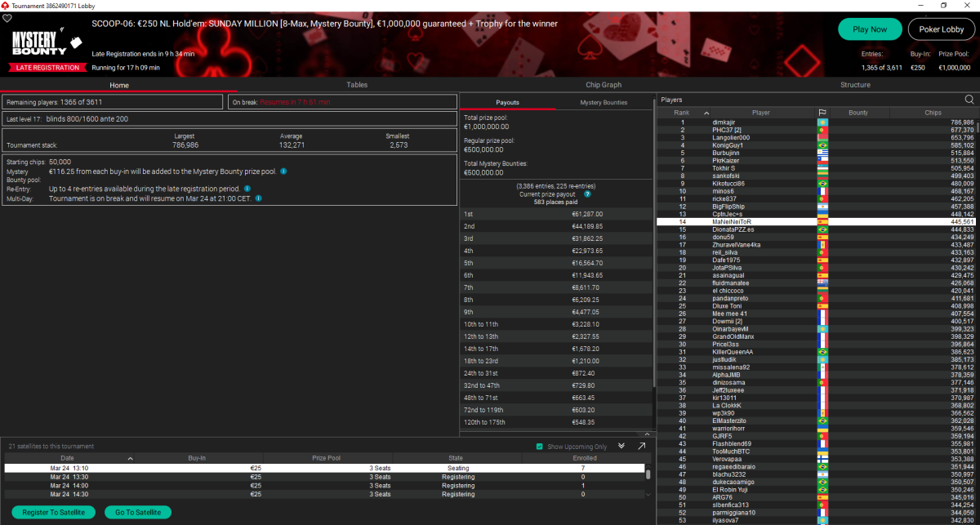
Task: Click the Play Now button
Action: click(870, 29)
